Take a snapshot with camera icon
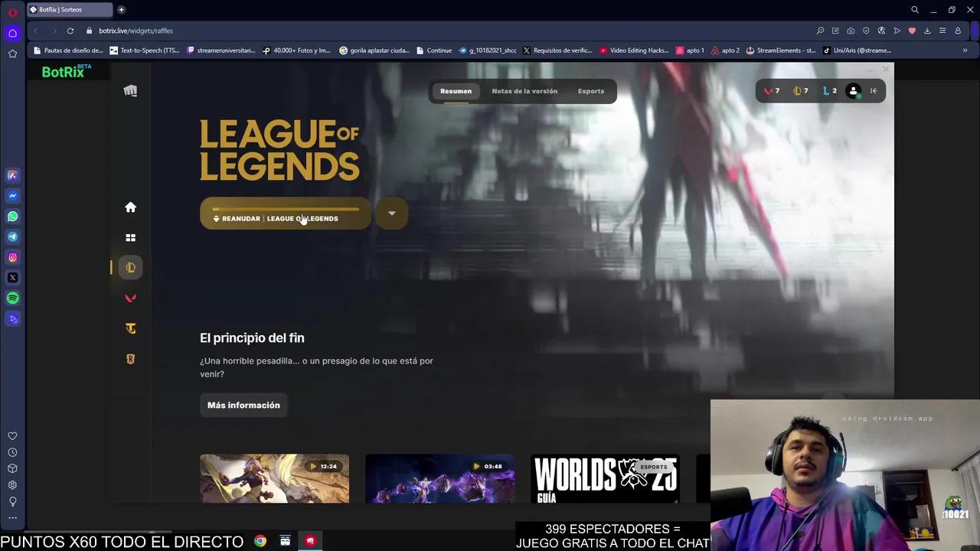 coord(851,31)
